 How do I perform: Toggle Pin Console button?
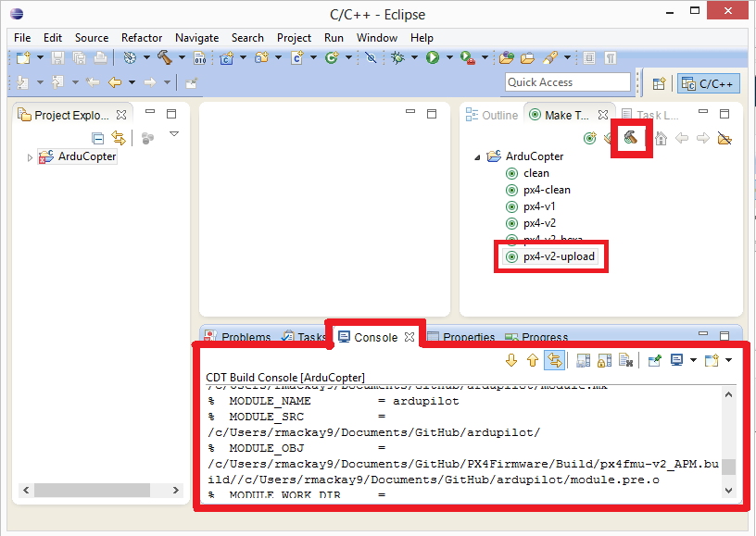click(x=654, y=360)
